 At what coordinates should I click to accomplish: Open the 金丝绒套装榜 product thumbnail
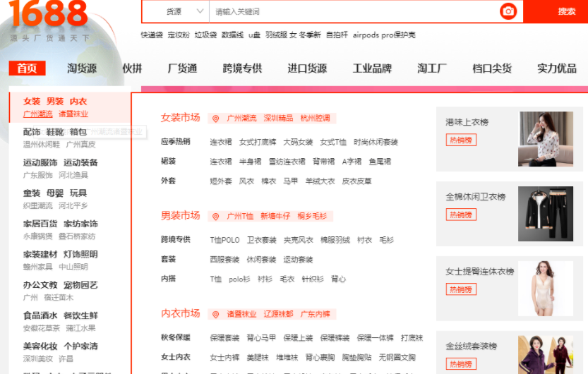pos(546,354)
